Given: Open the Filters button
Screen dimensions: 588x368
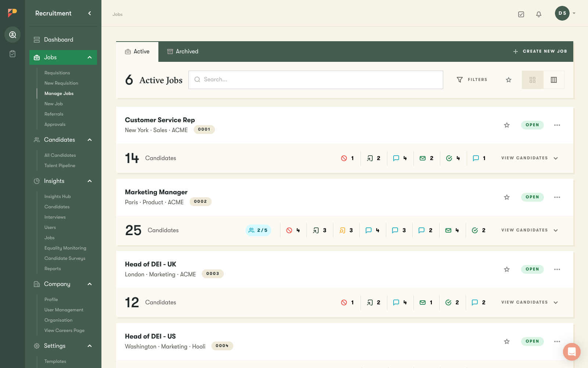Looking at the screenshot, I should [472, 80].
